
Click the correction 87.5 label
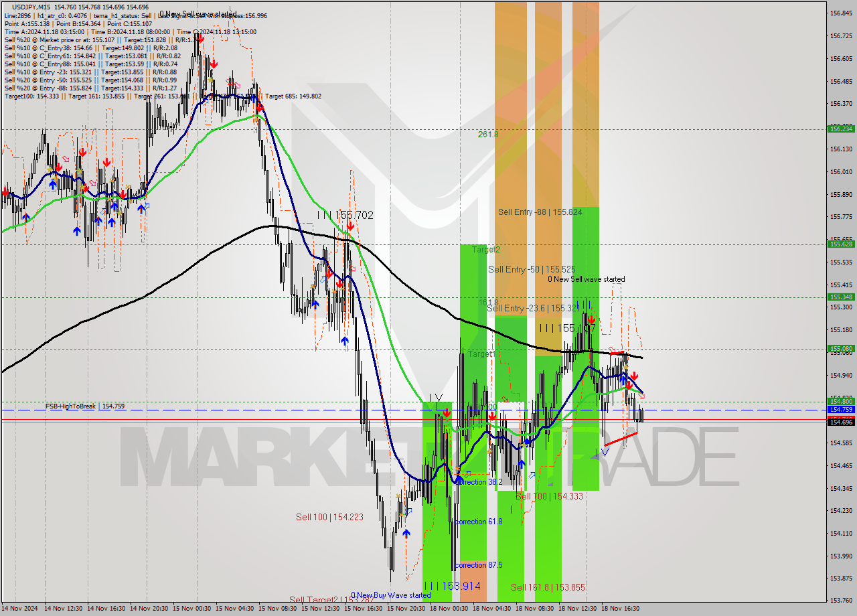(x=479, y=565)
